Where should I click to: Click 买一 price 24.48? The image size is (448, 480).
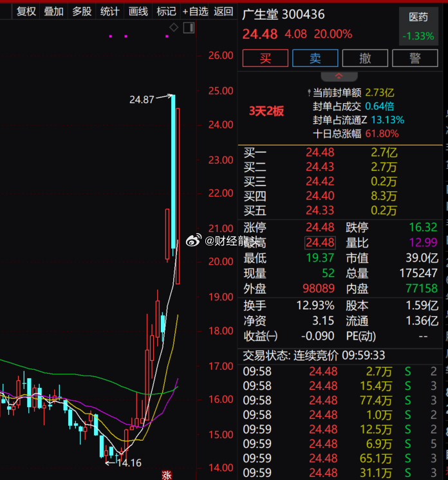coord(320,153)
